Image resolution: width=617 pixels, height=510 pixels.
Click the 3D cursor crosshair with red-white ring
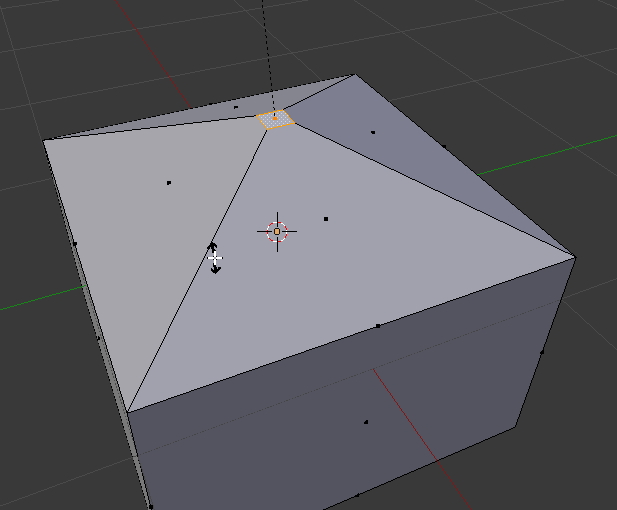coord(277,232)
